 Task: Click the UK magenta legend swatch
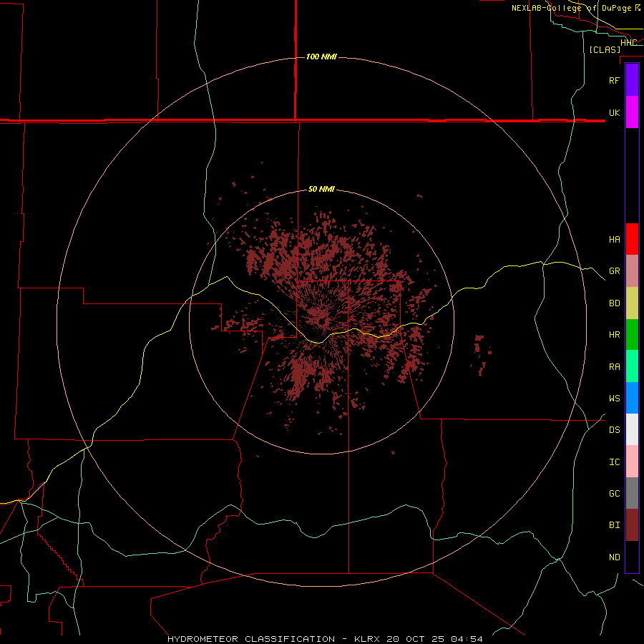pos(632,112)
